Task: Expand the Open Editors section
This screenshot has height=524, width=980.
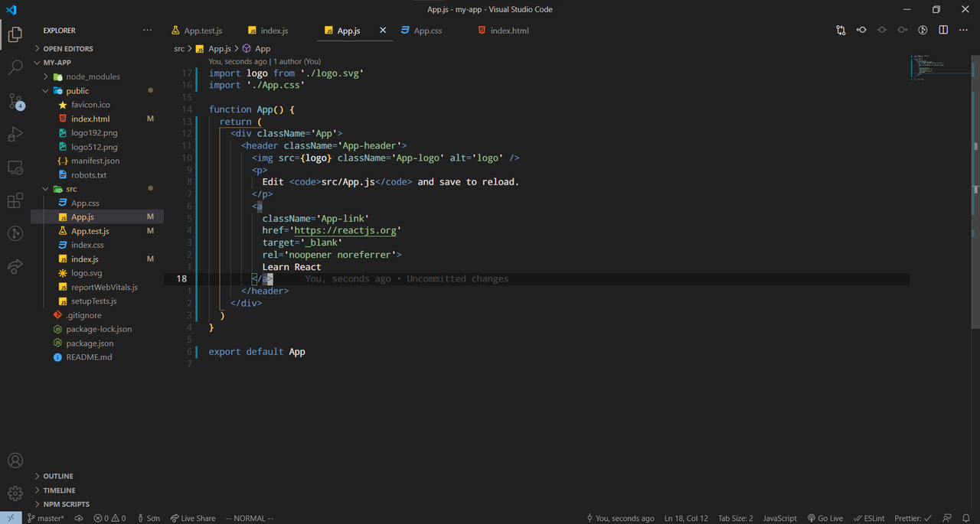Action: 97,48
